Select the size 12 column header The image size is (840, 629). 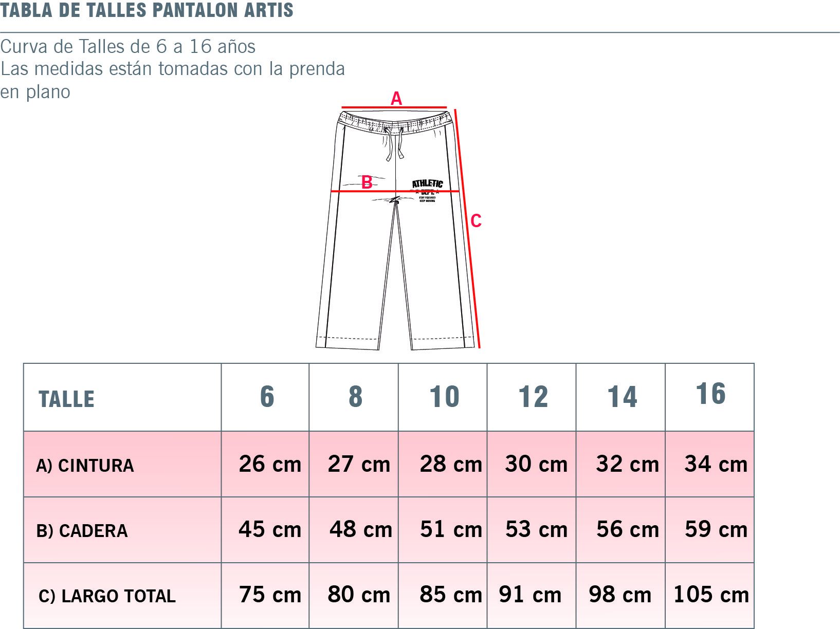[532, 397]
